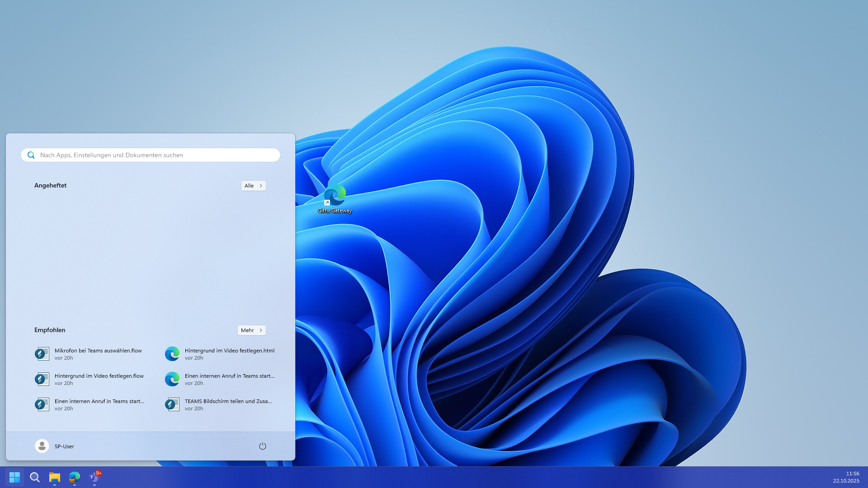Click the Angeheftet section heading

click(50, 185)
